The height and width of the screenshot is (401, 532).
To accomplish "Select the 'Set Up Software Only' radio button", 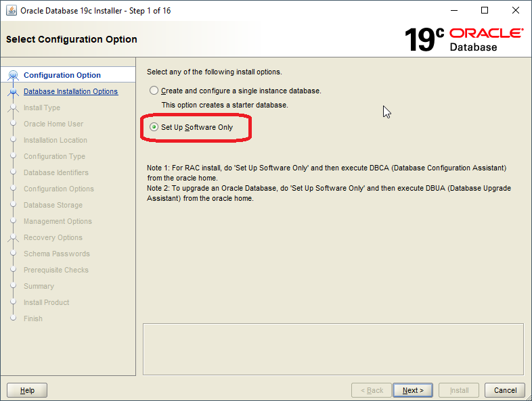I will (154, 127).
